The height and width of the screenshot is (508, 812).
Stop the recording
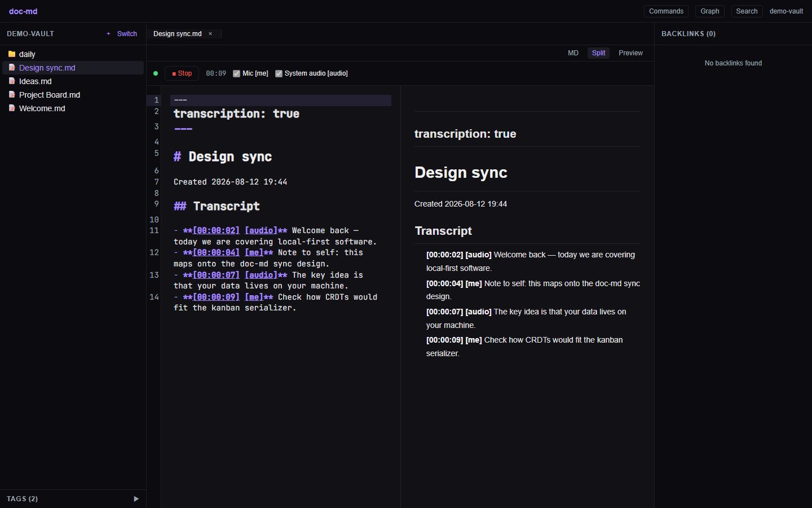(182, 73)
